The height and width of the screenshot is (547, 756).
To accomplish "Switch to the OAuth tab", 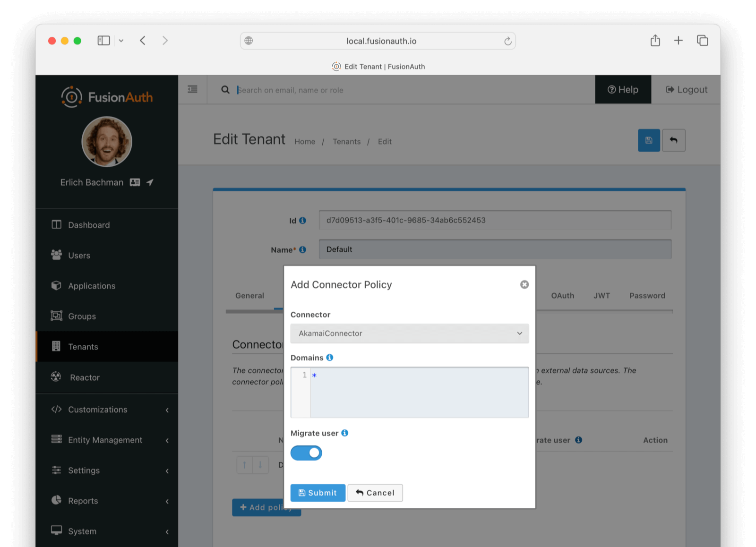I will 562,295.
